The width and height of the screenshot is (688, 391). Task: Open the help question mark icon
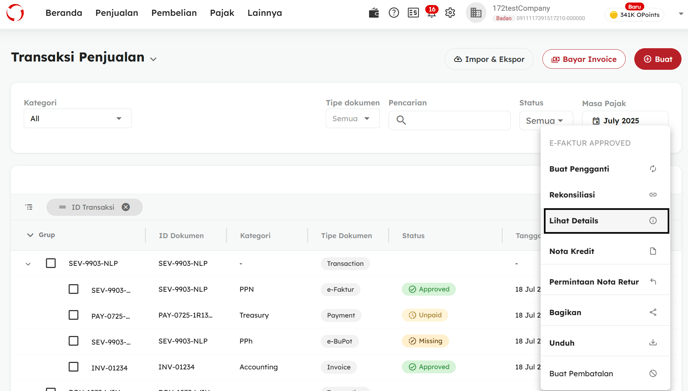[394, 13]
